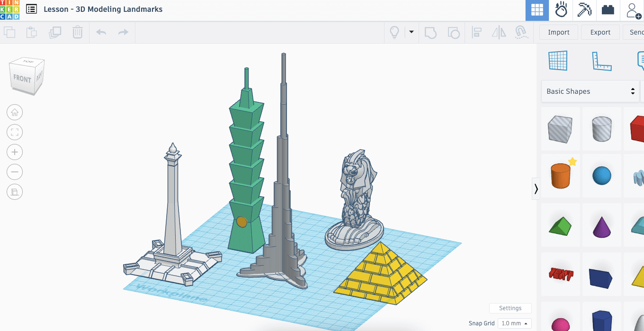Screen dimensions: 644x331
Task: Click the lightbulb show-all icon
Action: [x=394, y=32]
